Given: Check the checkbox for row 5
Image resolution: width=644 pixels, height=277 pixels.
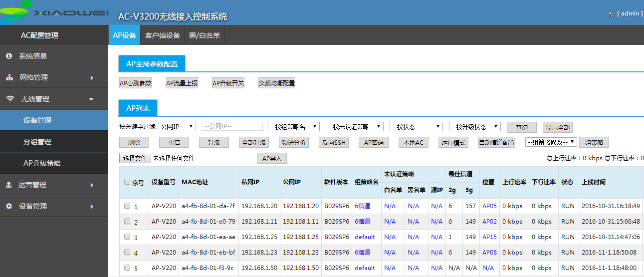Looking at the screenshot, I should tap(127, 268).
